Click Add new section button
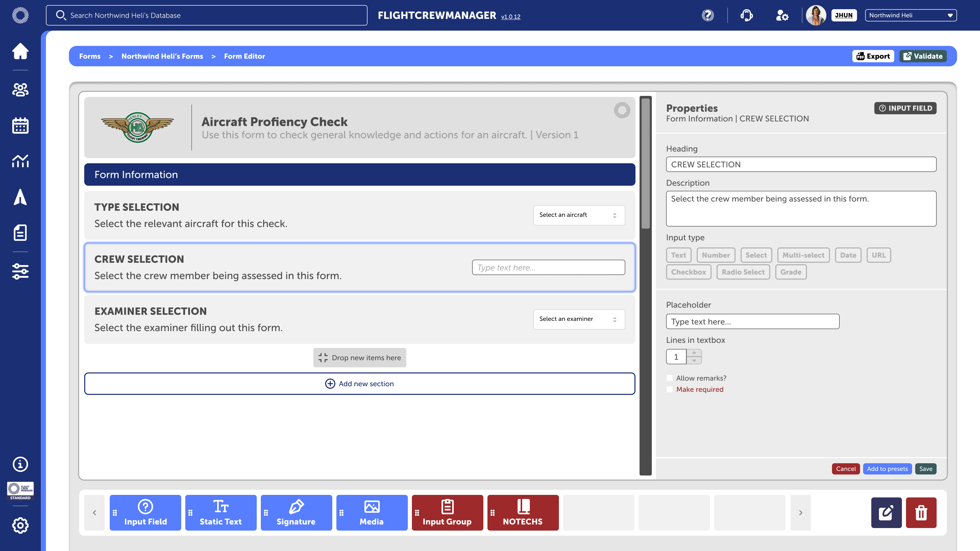 pyautogui.click(x=360, y=384)
